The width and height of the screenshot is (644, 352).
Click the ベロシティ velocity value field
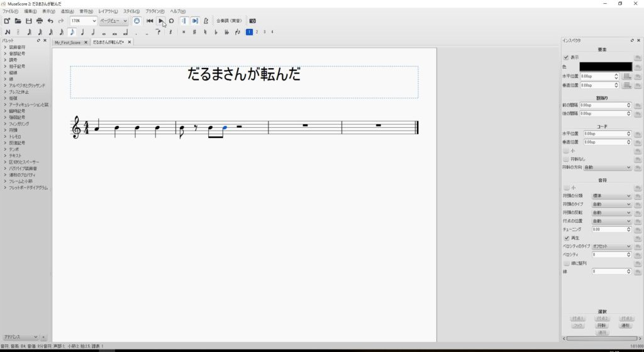point(611,255)
